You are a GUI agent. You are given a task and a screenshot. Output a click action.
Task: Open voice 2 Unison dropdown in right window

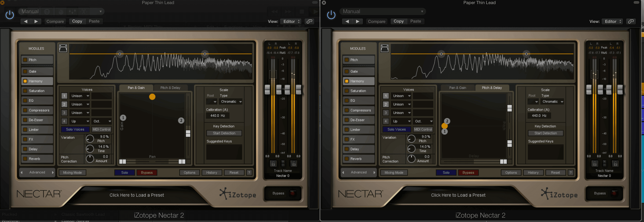tap(401, 104)
